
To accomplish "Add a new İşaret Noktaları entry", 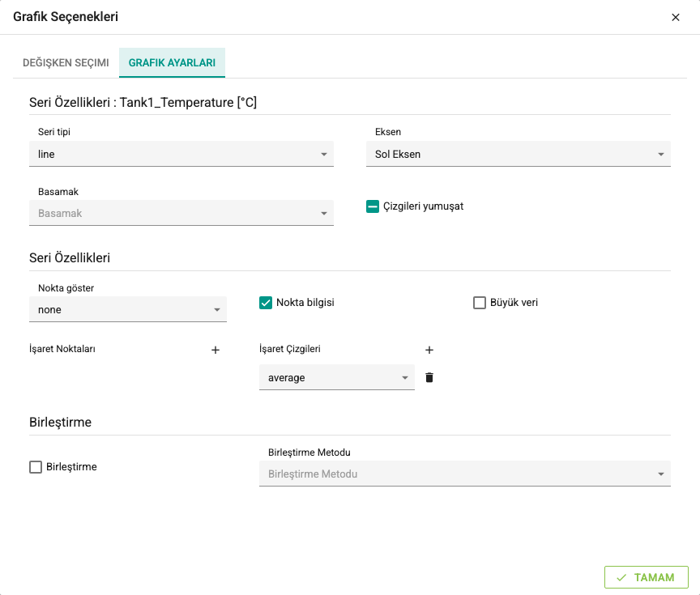I will tap(216, 351).
